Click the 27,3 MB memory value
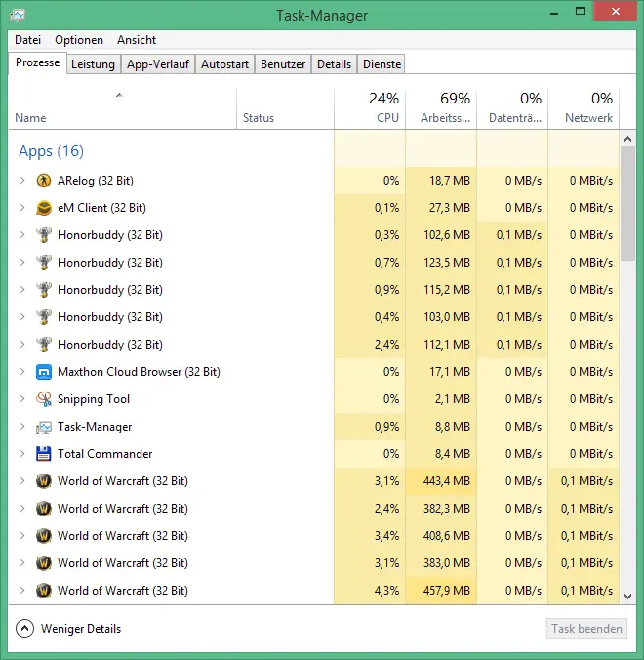 pos(449,208)
